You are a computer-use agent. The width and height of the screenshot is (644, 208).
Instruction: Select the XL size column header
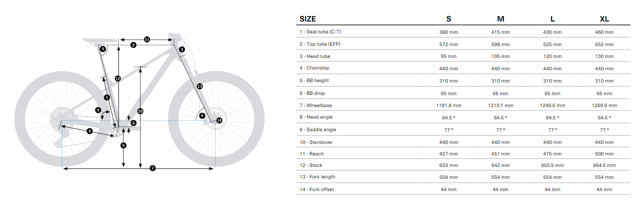[604, 19]
